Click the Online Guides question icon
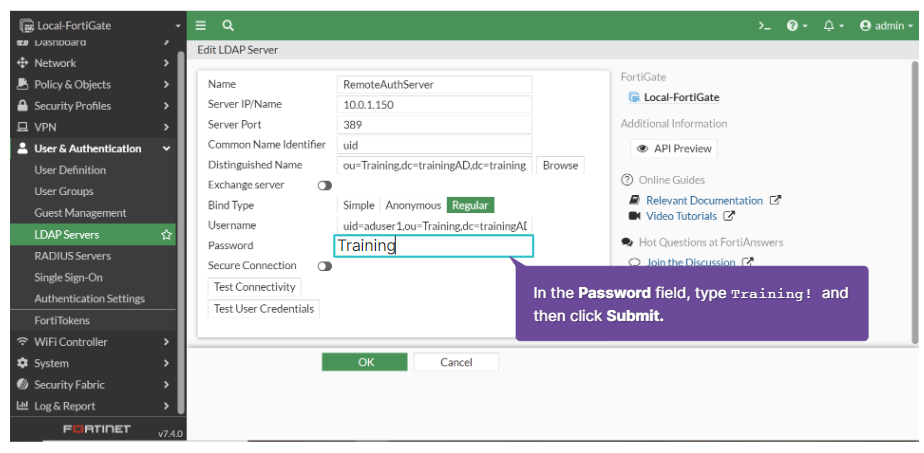 627,180
